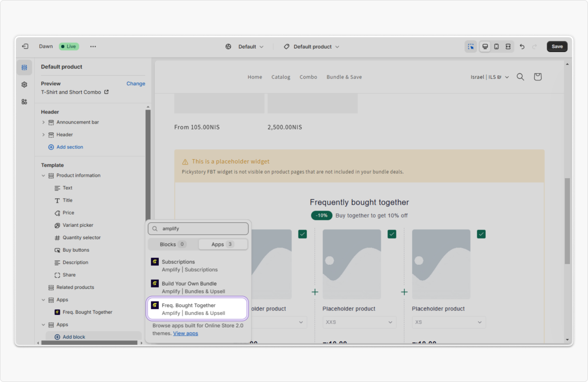Click the exit editor icon
This screenshot has height=382, width=588.
25,47
